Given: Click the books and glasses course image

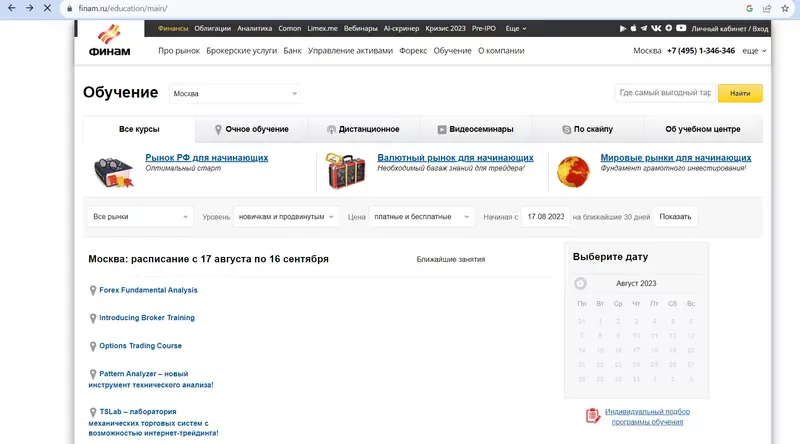Looking at the screenshot, I should [114, 172].
